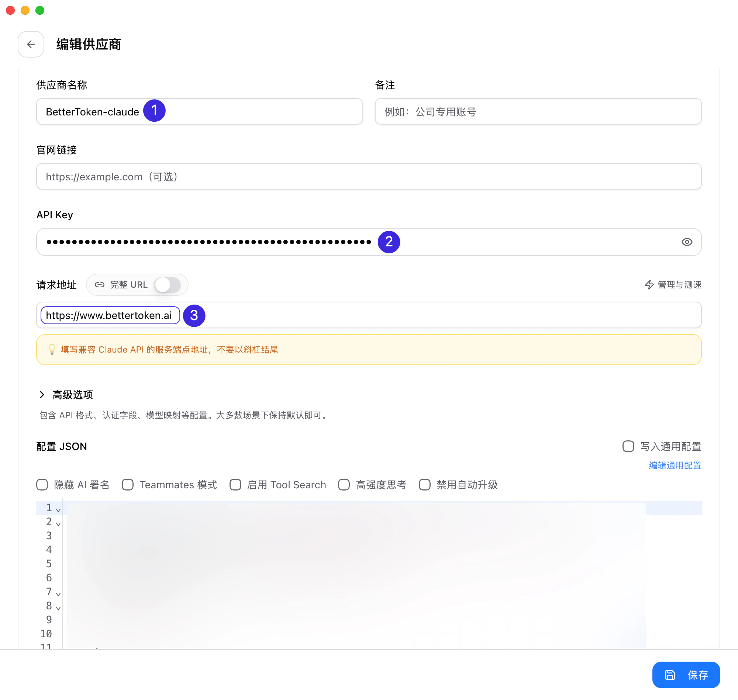Enable 禁用自动升级
Viewport: 738px width, 700px height.
(424, 485)
